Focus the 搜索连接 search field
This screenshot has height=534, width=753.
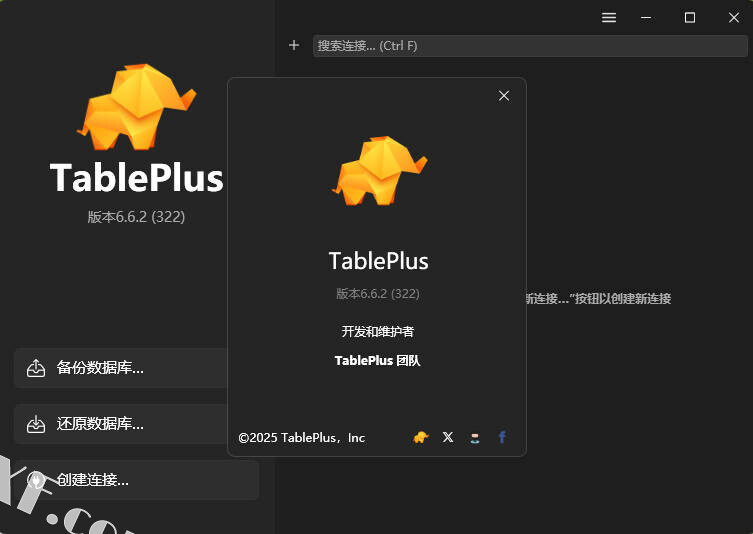coord(530,46)
